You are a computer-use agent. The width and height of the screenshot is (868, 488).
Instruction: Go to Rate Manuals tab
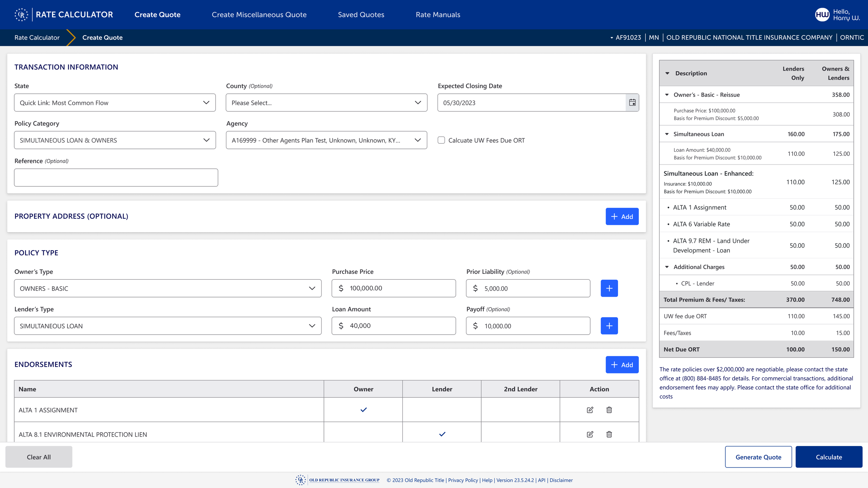[438, 15]
